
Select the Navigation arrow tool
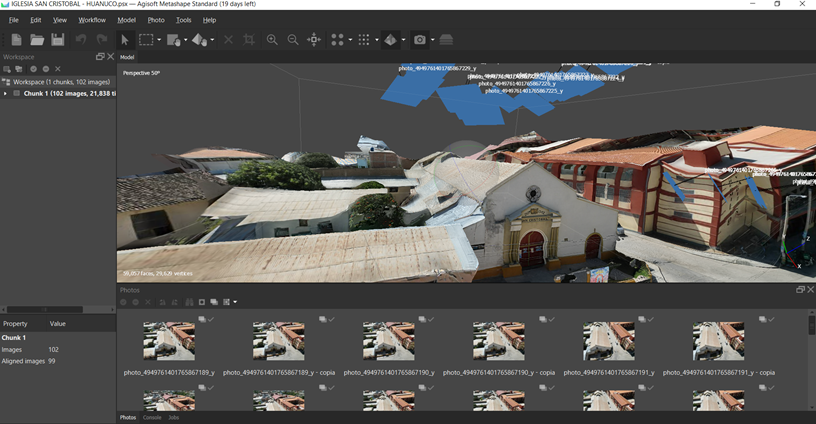point(125,40)
